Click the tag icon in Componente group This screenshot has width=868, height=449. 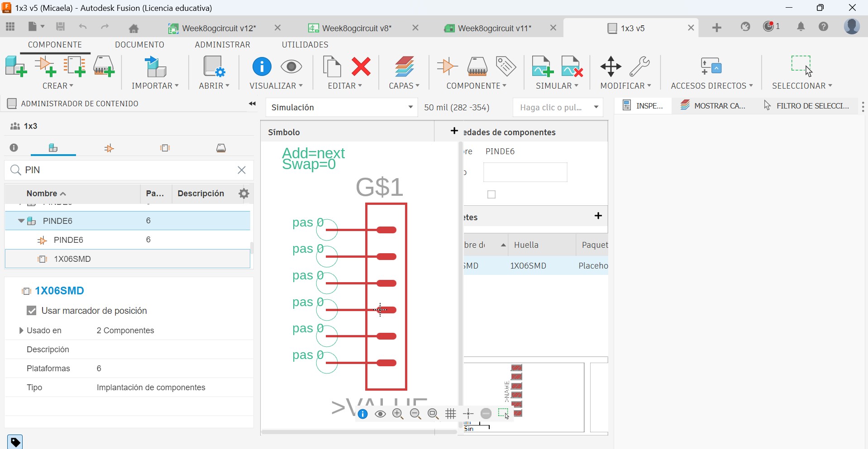coord(506,66)
